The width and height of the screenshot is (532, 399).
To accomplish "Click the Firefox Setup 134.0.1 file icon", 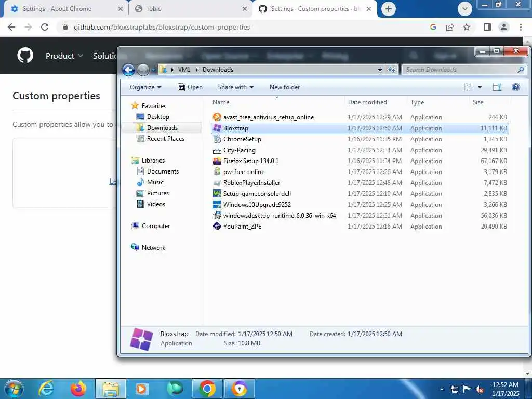I will coord(217,161).
